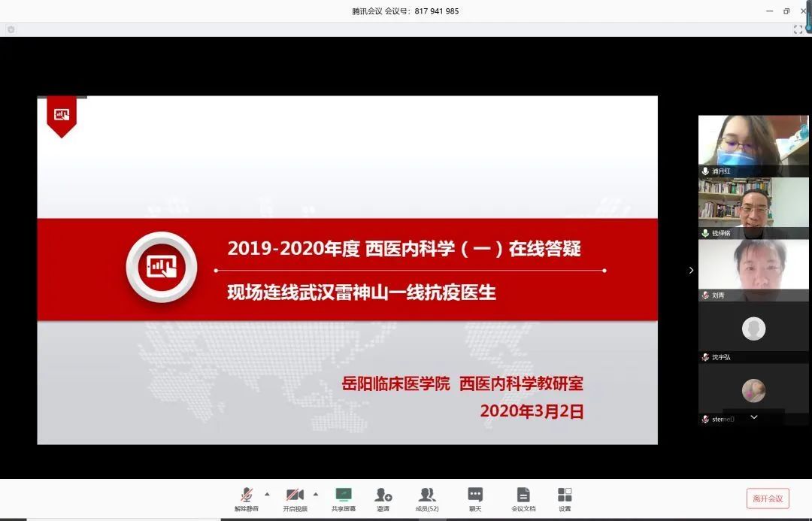Start screen sharing (共享屏幕)

click(x=344, y=497)
